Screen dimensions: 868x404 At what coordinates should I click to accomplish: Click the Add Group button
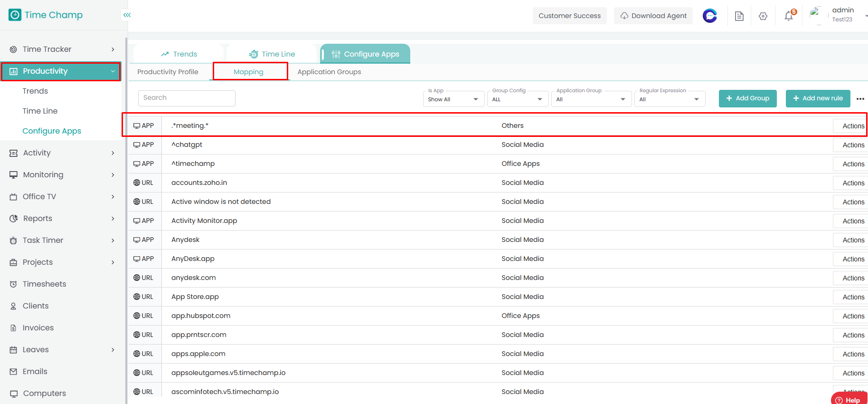(x=747, y=98)
